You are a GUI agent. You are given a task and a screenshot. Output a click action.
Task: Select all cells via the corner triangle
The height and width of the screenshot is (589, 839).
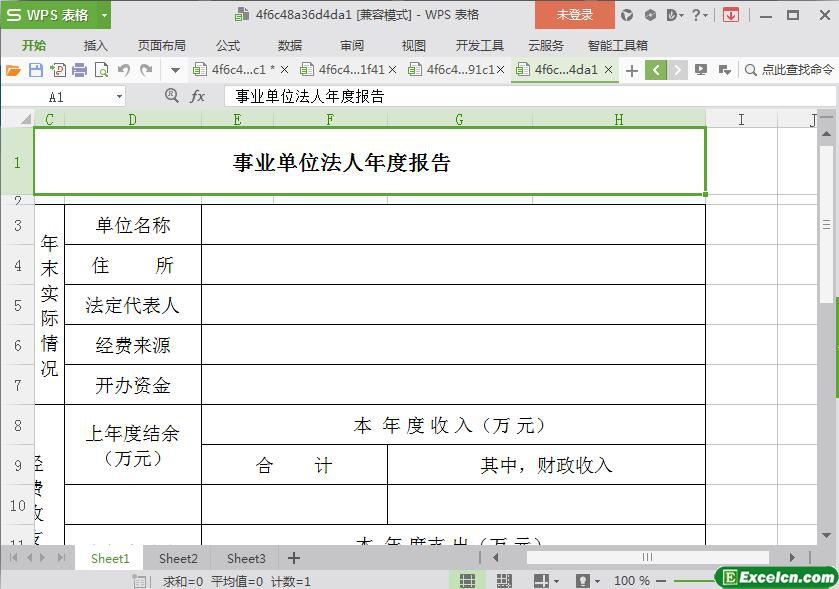(x=25, y=119)
